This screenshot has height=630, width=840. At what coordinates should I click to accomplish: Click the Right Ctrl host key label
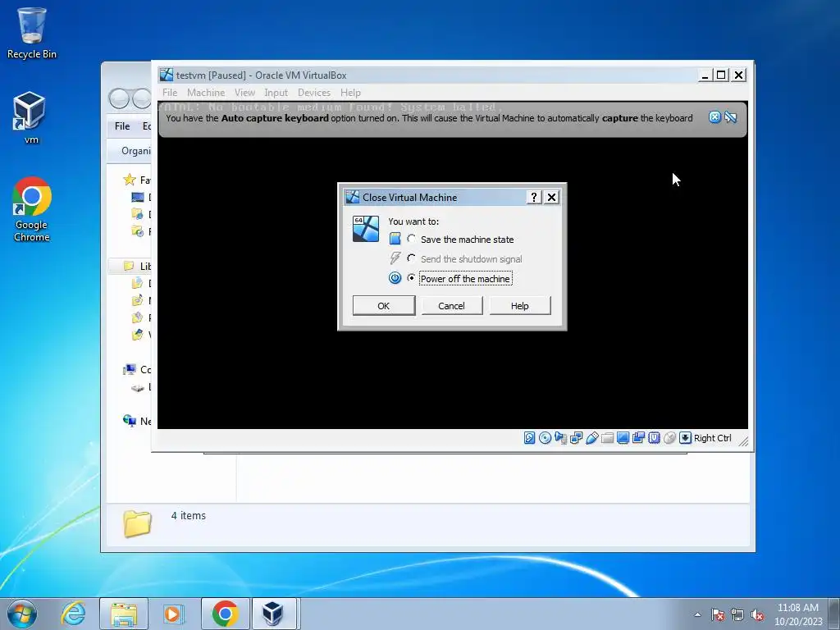[x=713, y=438]
